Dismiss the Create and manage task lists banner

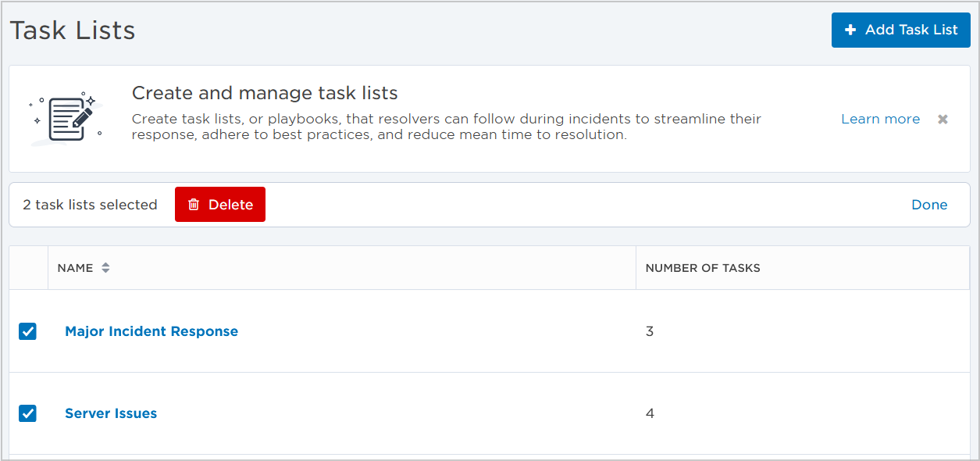tap(943, 120)
